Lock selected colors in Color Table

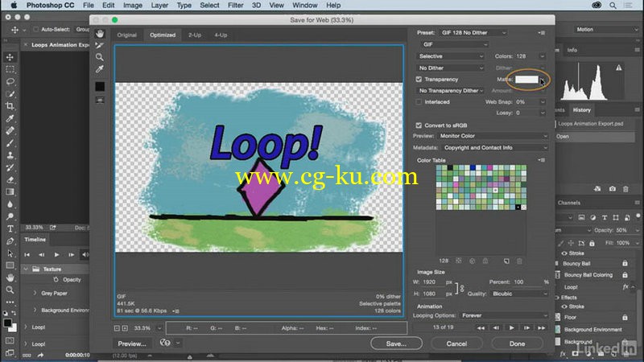coord(485,261)
